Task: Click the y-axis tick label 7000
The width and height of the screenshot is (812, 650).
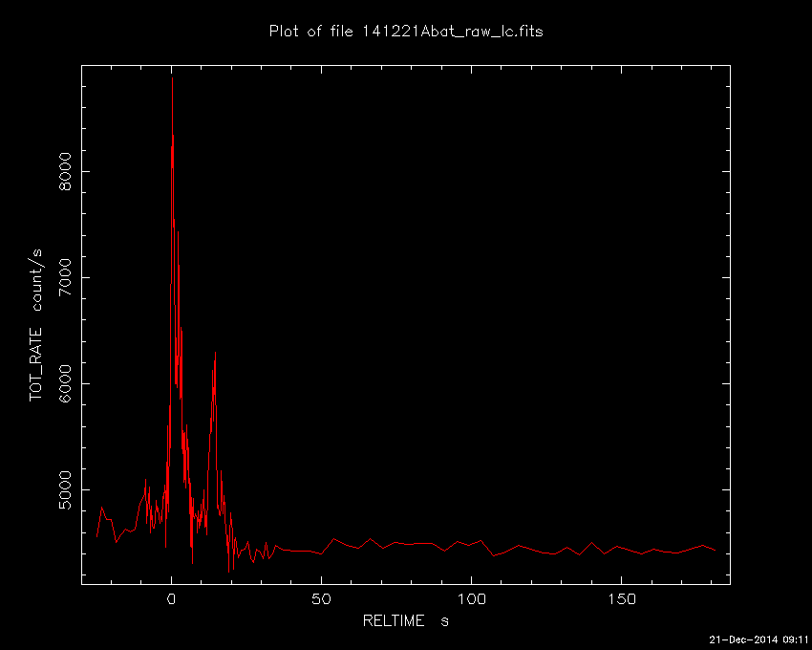Action: click(x=65, y=277)
